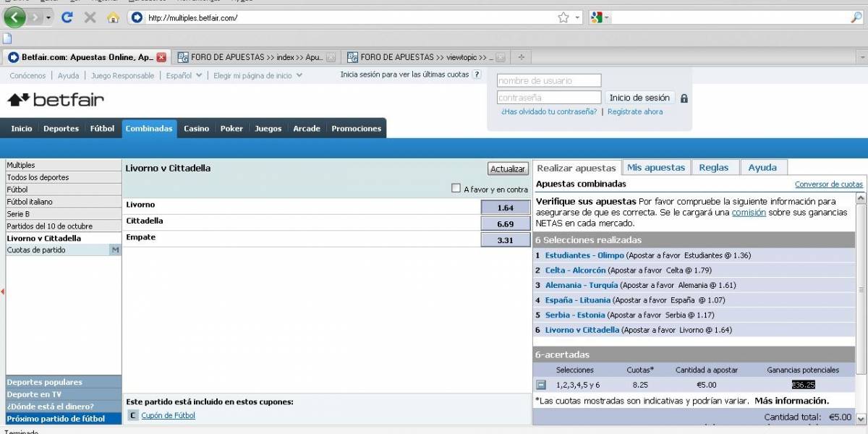Image resolution: width=868 pixels, height=434 pixels.
Task: Click the €5.00 stake amount field
Action: coord(706,385)
